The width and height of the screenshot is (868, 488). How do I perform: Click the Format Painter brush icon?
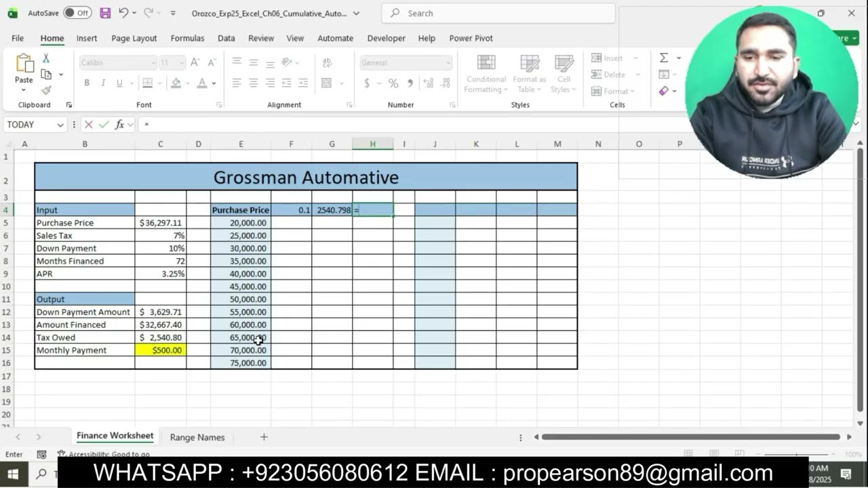[x=46, y=89]
